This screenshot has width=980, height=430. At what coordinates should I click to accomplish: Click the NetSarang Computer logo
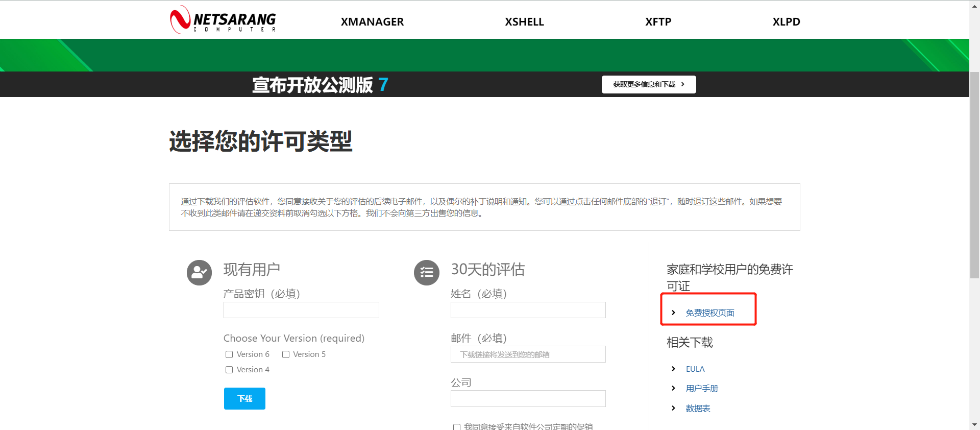[223, 20]
